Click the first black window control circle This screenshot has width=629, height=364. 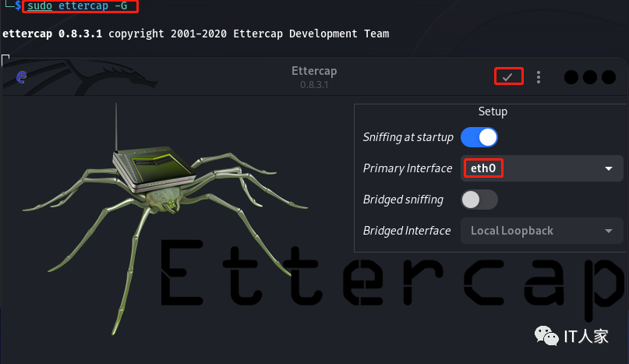click(x=571, y=77)
